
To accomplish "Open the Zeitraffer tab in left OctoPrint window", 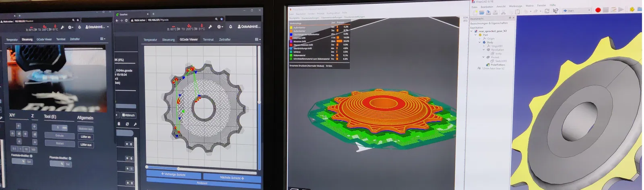I will click(75, 39).
